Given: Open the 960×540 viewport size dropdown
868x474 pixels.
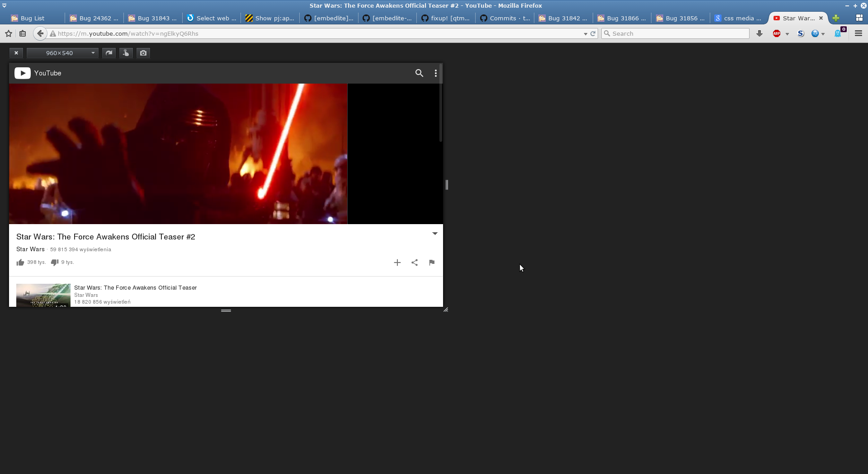Looking at the screenshot, I should tap(63, 53).
